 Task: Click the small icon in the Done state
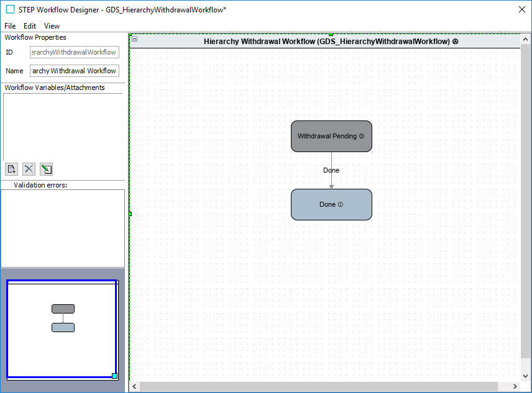coord(341,204)
